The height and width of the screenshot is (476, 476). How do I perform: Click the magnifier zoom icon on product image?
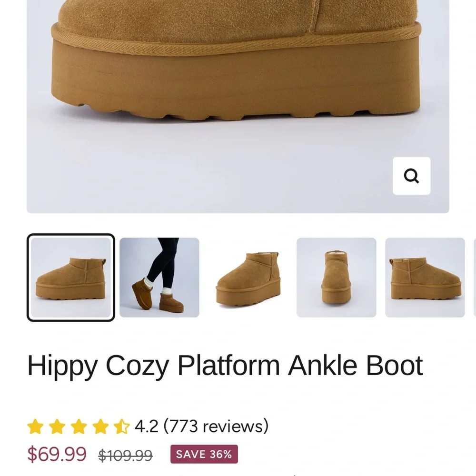411,176
